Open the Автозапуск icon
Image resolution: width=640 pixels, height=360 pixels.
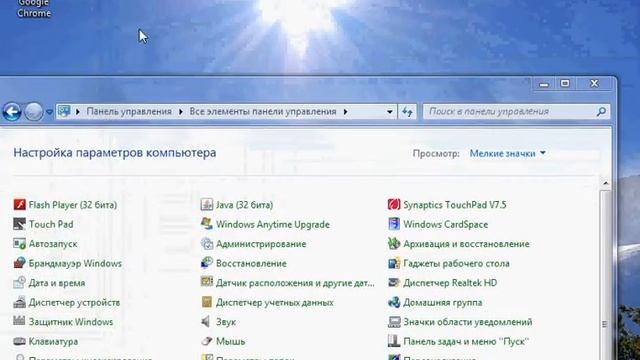pos(20,244)
